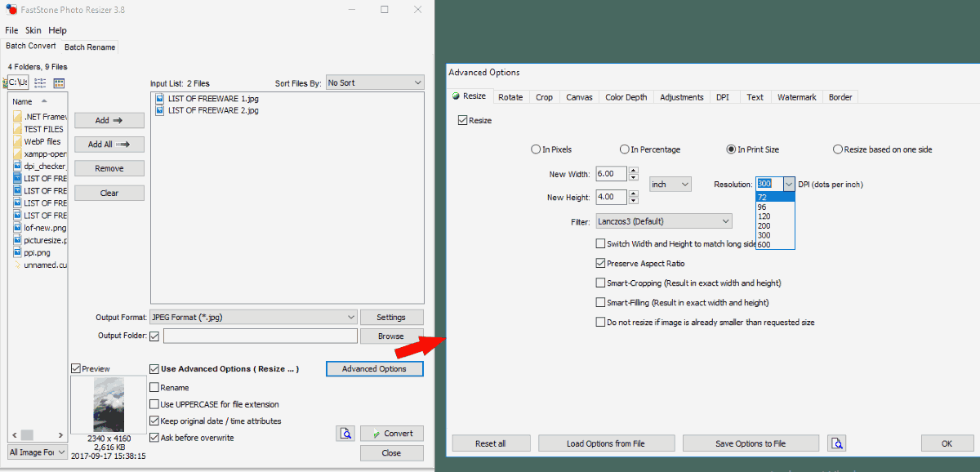Click the WebP files folder icon

(17, 141)
